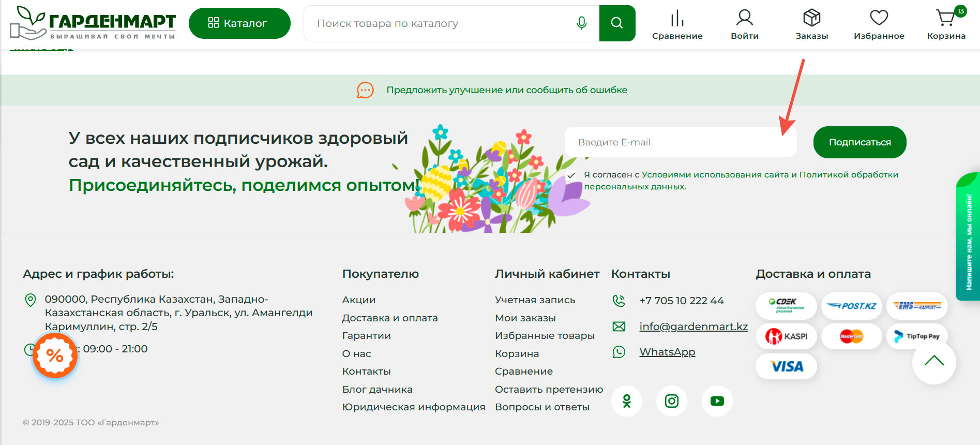The width and height of the screenshot is (980, 445).
Task: Click the info@gardenmart.kz email link
Action: (x=693, y=327)
